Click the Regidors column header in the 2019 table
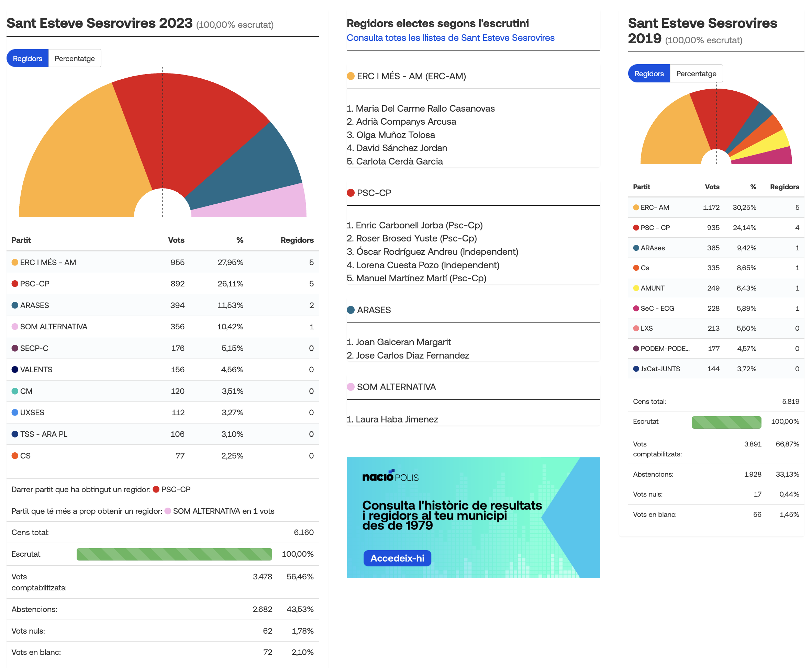This screenshot has height=668, width=812. pyautogui.click(x=784, y=187)
